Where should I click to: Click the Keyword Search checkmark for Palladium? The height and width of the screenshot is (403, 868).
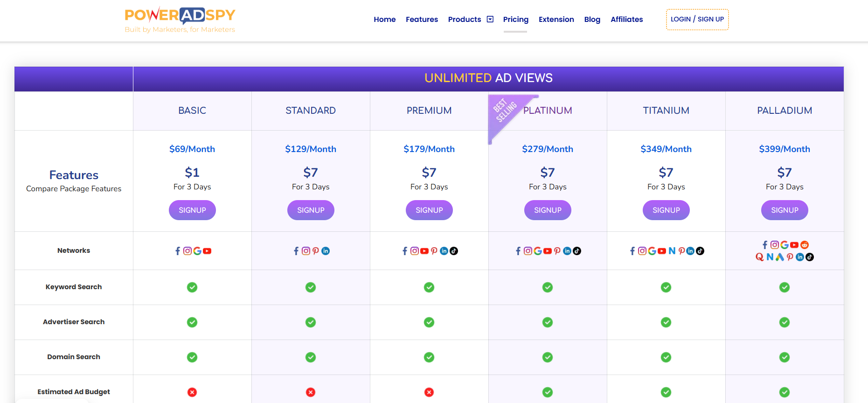(785, 287)
